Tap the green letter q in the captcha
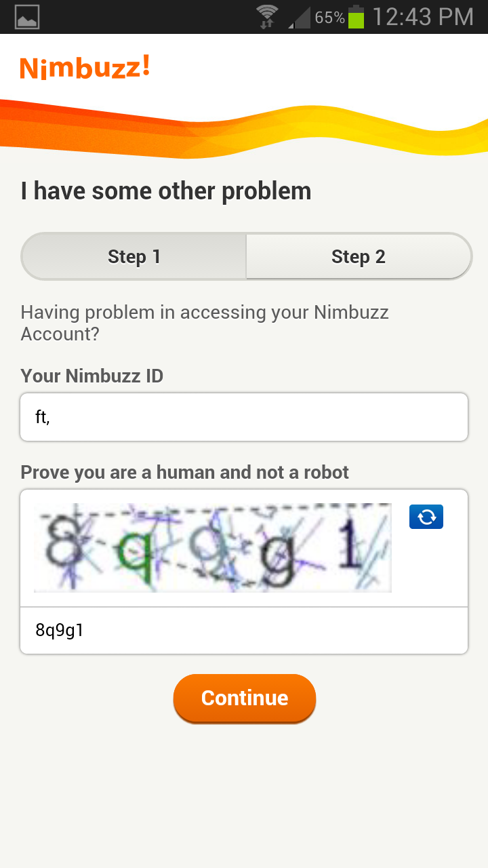Image resolution: width=488 pixels, height=868 pixels. point(134,551)
